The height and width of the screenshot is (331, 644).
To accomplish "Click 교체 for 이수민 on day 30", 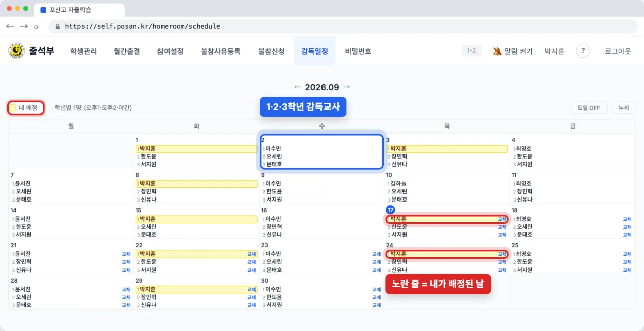I will 376,290.
